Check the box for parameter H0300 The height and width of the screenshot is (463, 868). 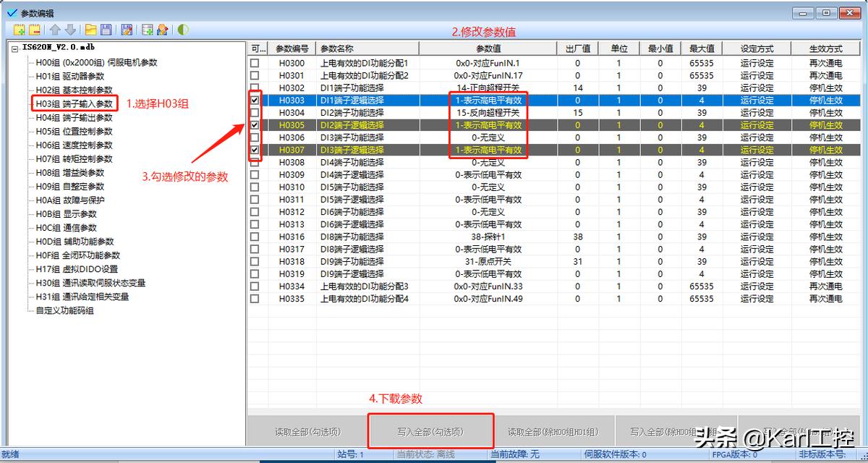255,63
